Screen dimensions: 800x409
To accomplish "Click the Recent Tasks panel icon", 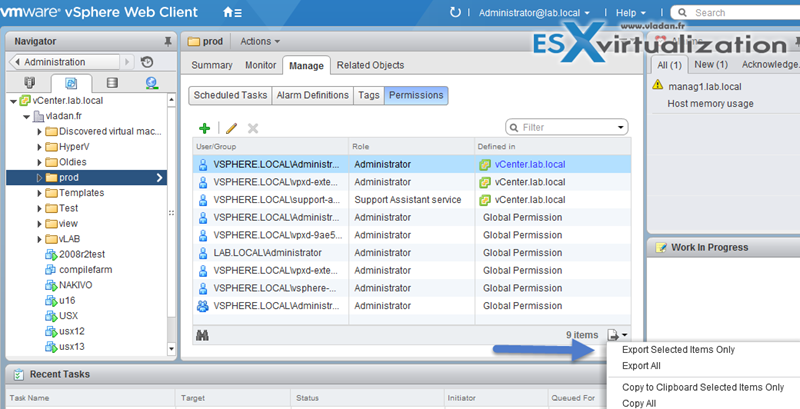I will 19,374.
